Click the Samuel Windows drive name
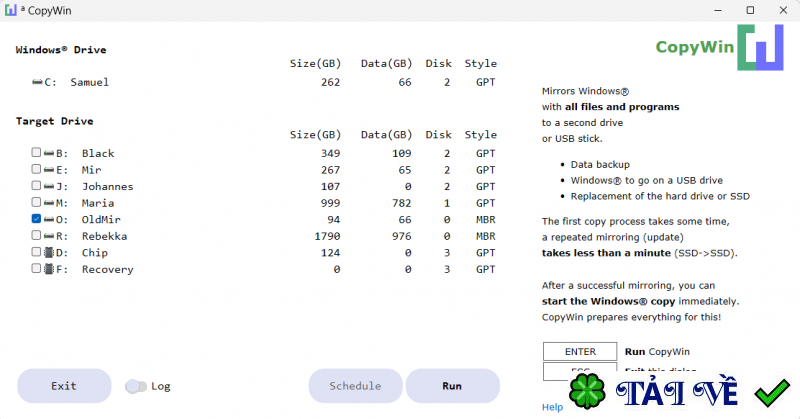 point(89,82)
